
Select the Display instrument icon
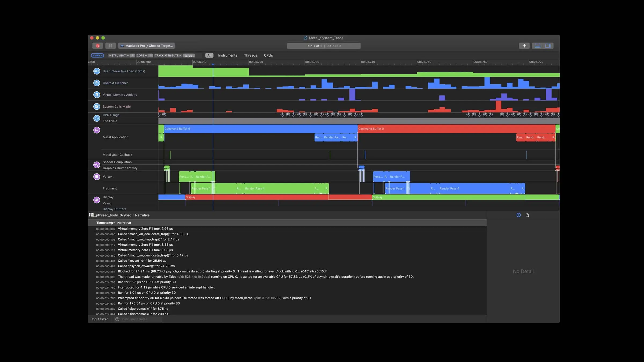pos(97,200)
